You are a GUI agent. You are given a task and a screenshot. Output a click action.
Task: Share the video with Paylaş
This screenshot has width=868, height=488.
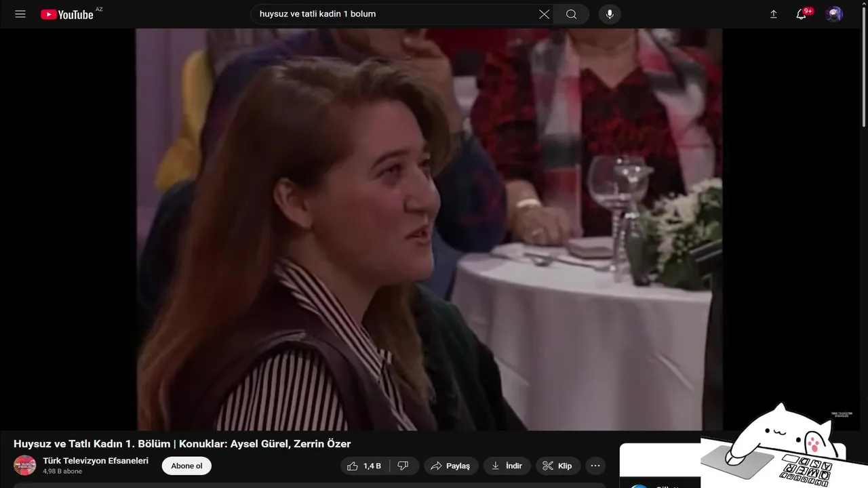[451, 466]
